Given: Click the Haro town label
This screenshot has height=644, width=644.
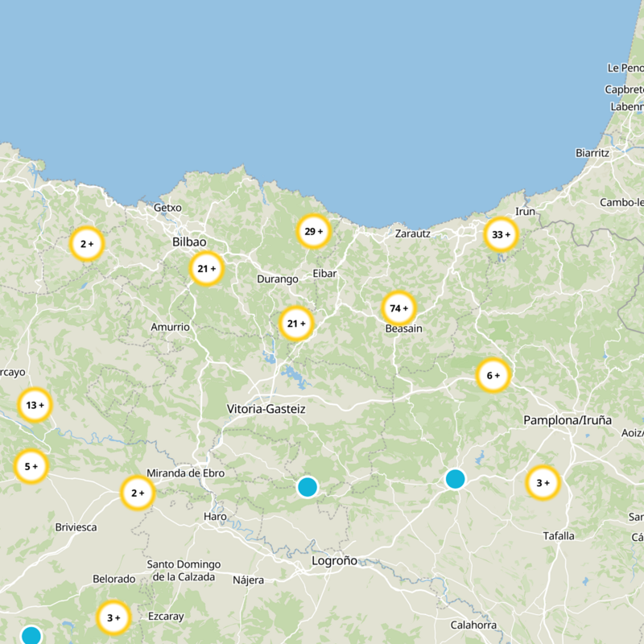Looking at the screenshot, I should (215, 517).
